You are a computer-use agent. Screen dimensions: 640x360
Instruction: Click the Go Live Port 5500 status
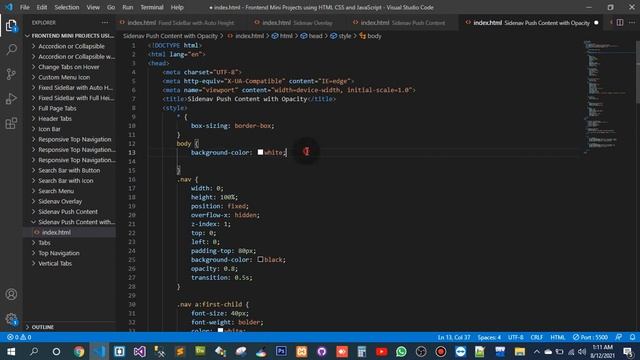590,337
